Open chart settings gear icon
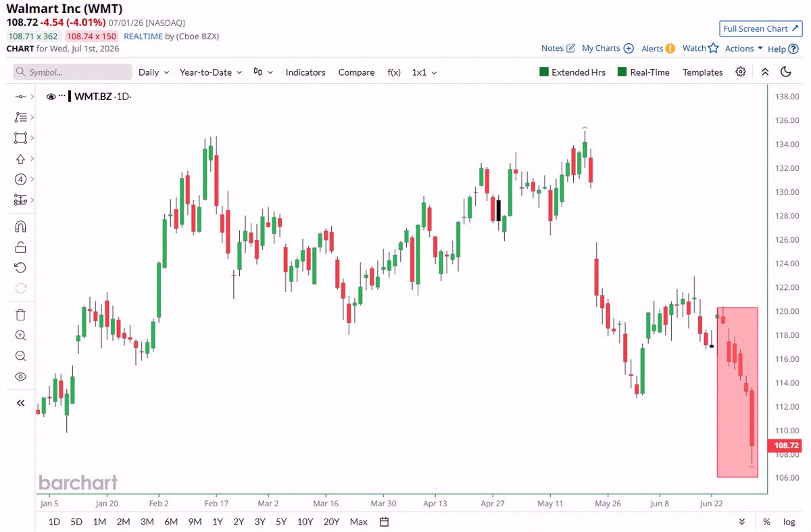Viewport: 811px width, 532px height. pyautogui.click(x=741, y=72)
